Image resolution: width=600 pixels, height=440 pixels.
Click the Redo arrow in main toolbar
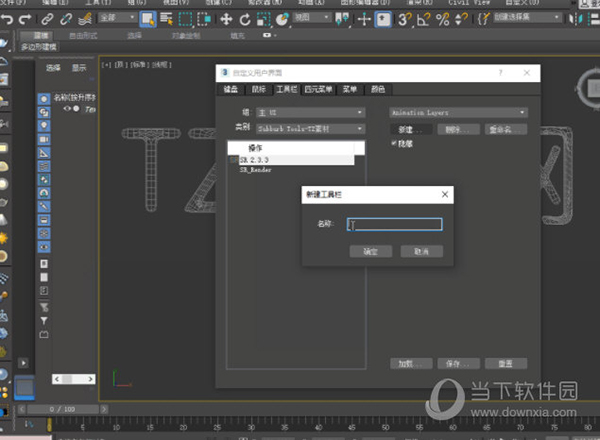coord(25,19)
